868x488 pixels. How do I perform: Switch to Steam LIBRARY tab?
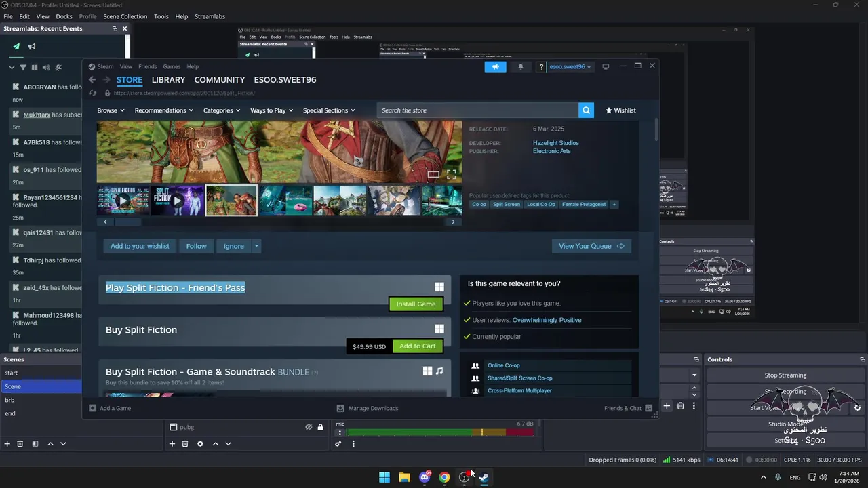168,80
